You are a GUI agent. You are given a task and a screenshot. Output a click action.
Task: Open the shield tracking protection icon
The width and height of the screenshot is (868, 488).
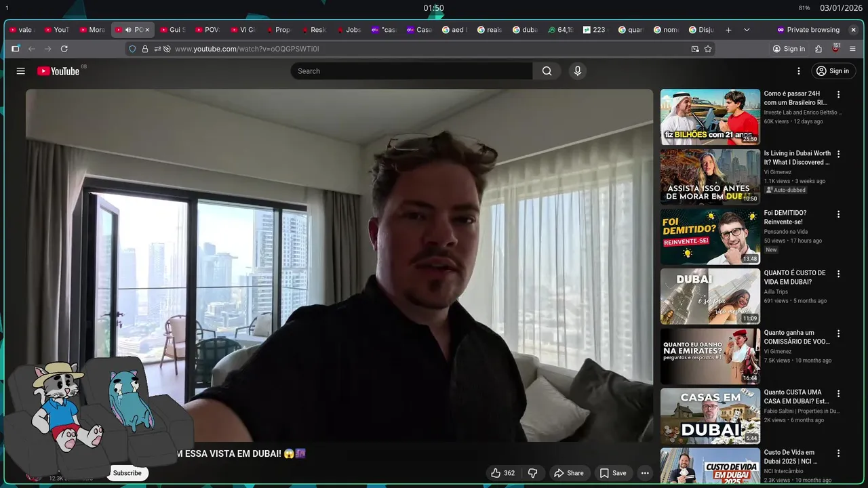(x=132, y=49)
